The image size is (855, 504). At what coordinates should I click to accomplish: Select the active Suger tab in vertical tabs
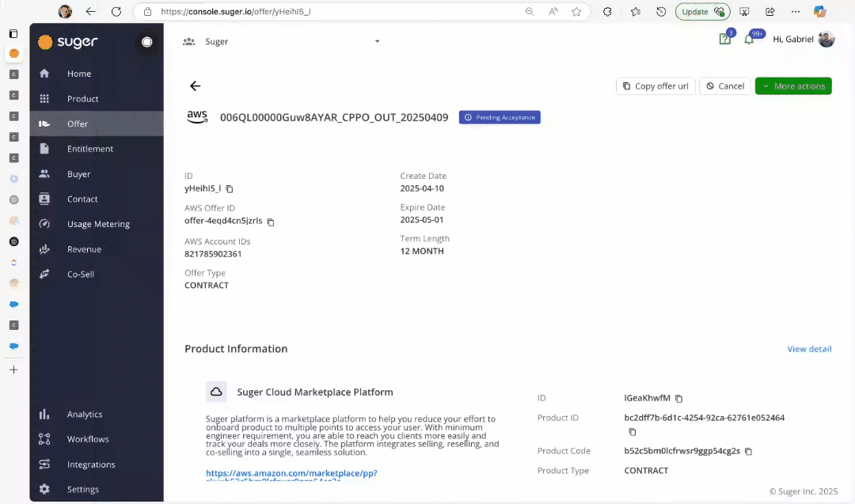(13, 53)
